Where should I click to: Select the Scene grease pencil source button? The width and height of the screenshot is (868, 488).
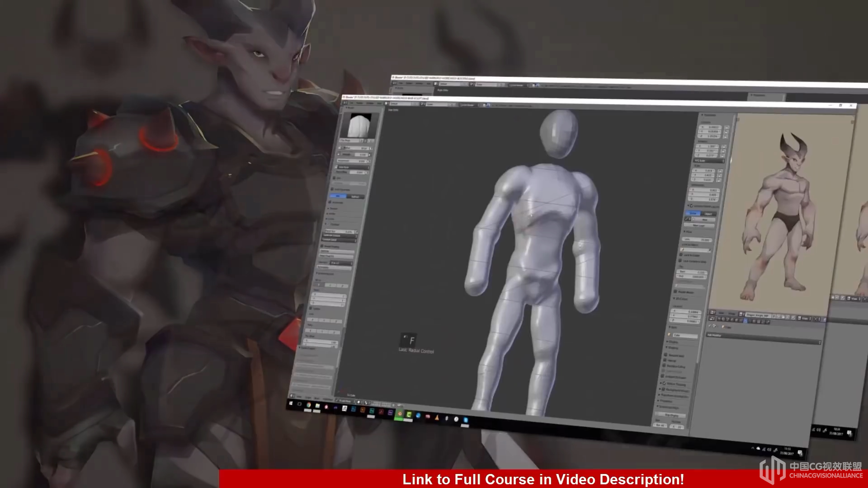click(x=693, y=213)
